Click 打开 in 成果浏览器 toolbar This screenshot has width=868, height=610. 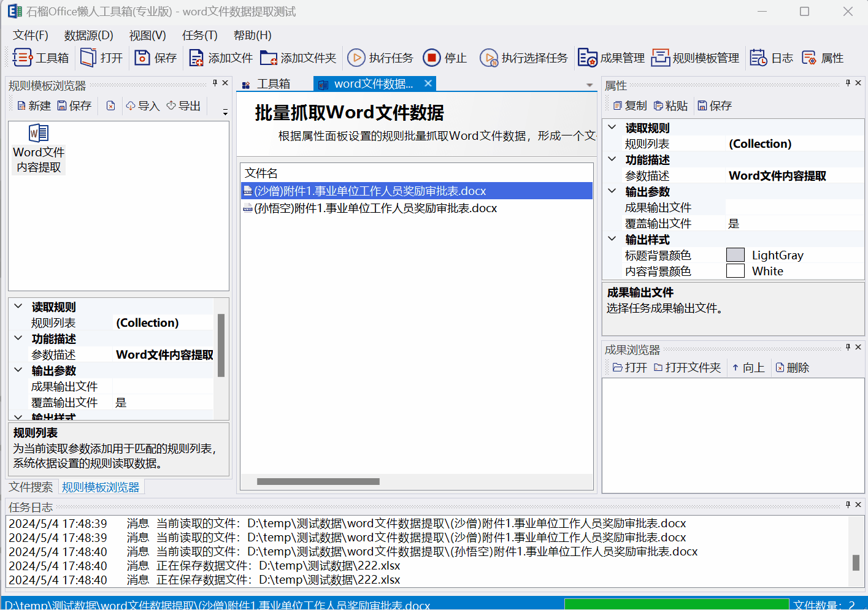point(630,368)
